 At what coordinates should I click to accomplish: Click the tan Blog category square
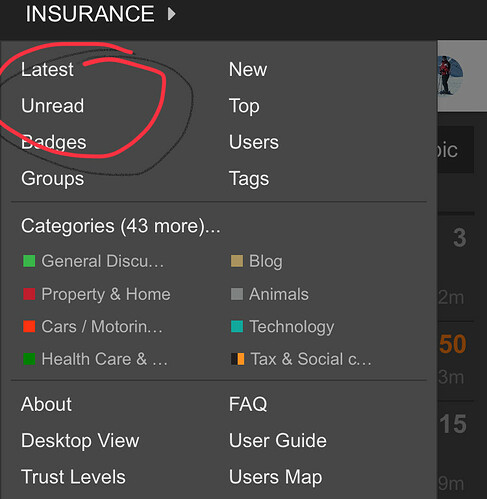pyautogui.click(x=237, y=261)
